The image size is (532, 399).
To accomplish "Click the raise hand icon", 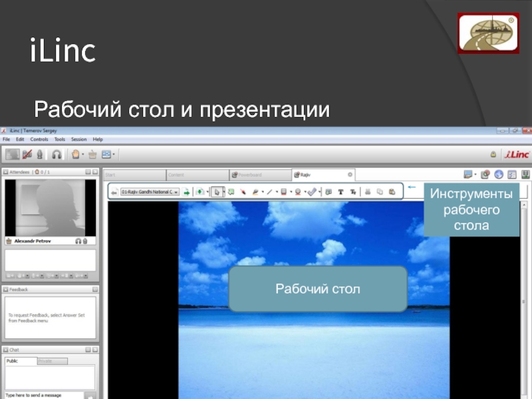I will pos(75,154).
